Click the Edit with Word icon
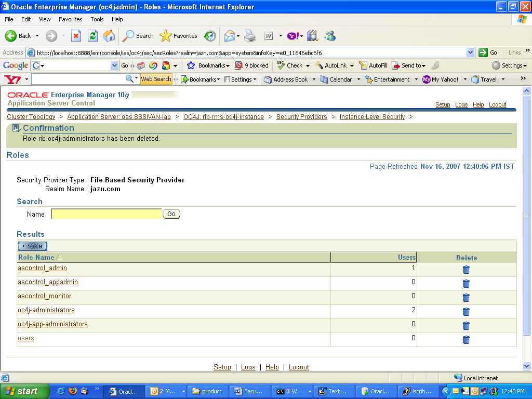 pyautogui.click(x=269, y=36)
